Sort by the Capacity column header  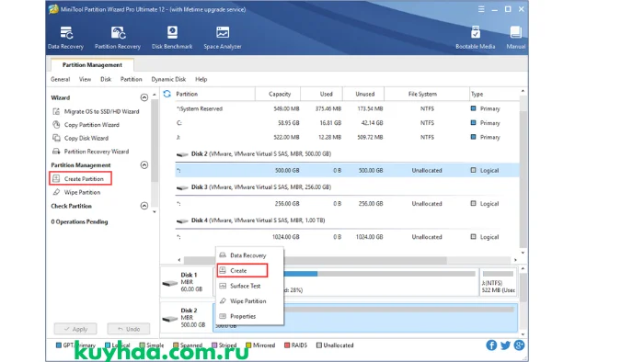278,94
